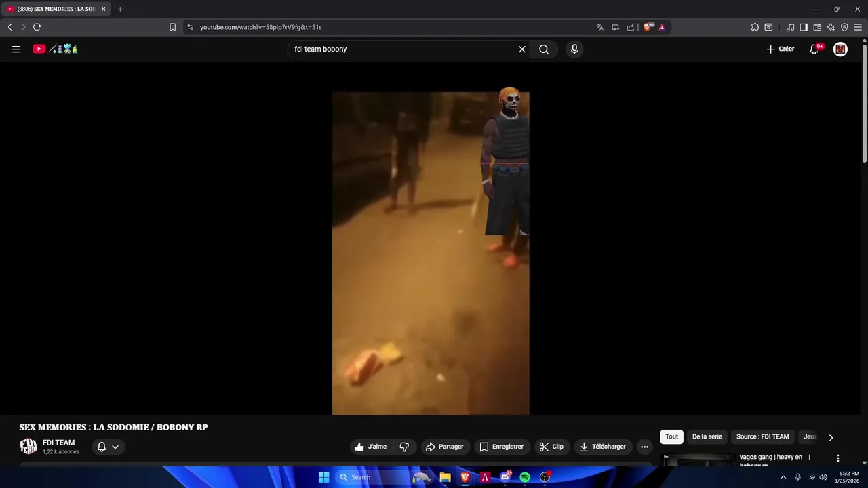
Task: Toggle the browser sidebar panel
Action: pyautogui.click(x=804, y=27)
